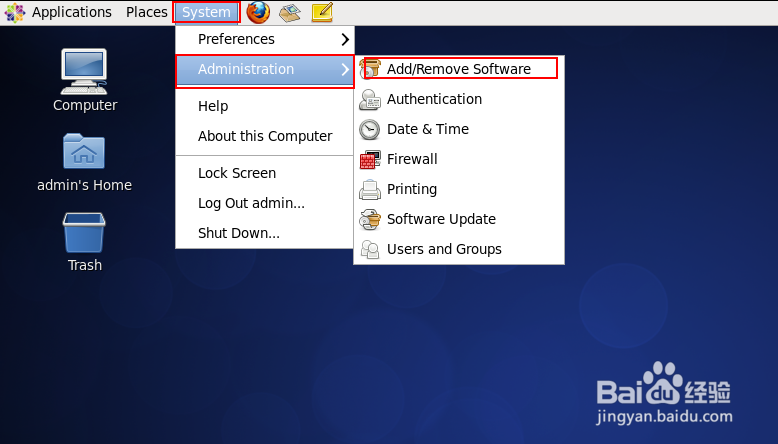Launch Firefox from the top panel
Screen dimensions: 778x444
(258, 12)
